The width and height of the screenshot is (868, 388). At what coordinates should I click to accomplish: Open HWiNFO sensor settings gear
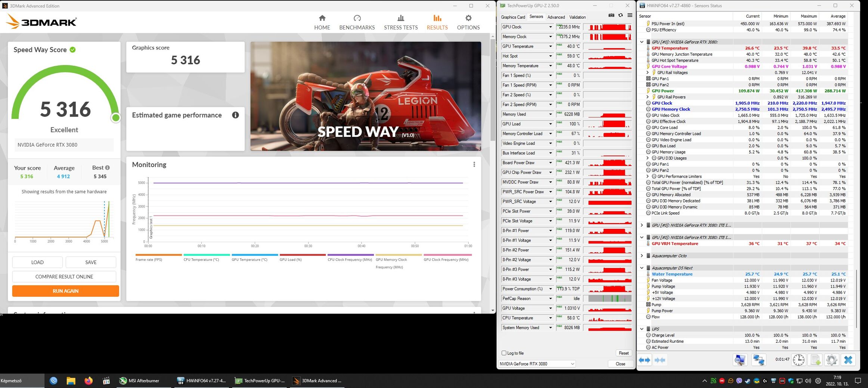point(831,360)
